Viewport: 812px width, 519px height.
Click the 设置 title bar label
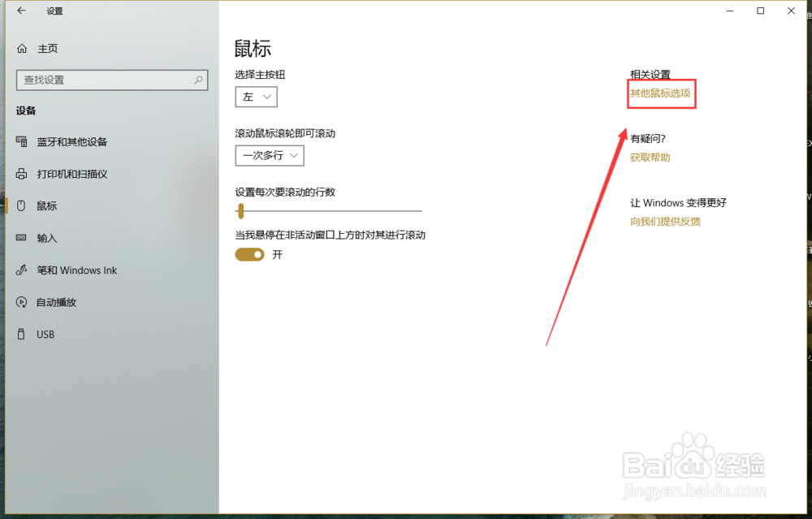55,11
